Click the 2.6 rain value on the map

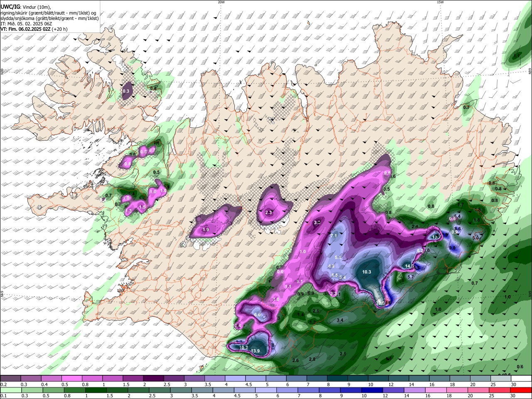296,360
